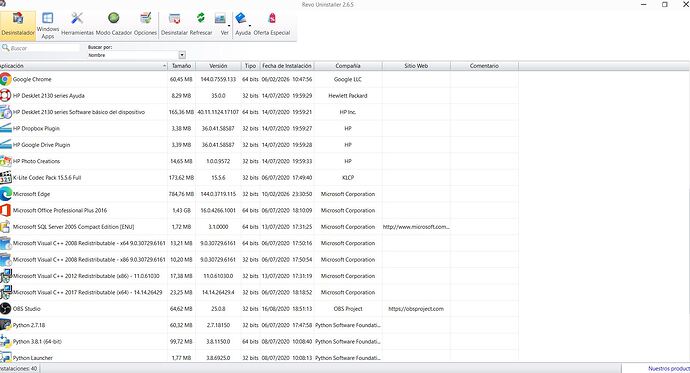The height and width of the screenshot is (373, 690).
Task: Select Microsoft Visual C++ 2008 x86 row
Action: pyautogui.click(x=259, y=260)
